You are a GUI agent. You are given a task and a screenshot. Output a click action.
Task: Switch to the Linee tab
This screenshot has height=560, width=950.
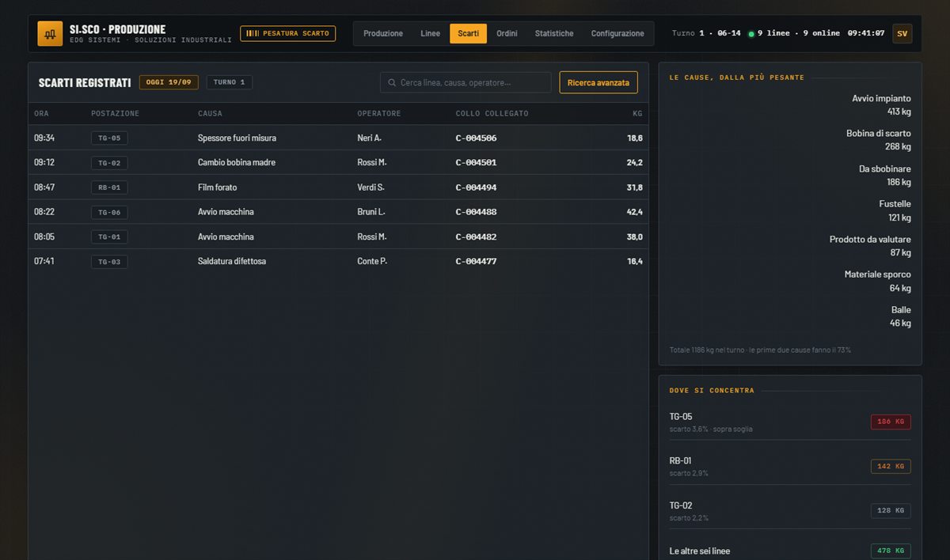pyautogui.click(x=430, y=33)
